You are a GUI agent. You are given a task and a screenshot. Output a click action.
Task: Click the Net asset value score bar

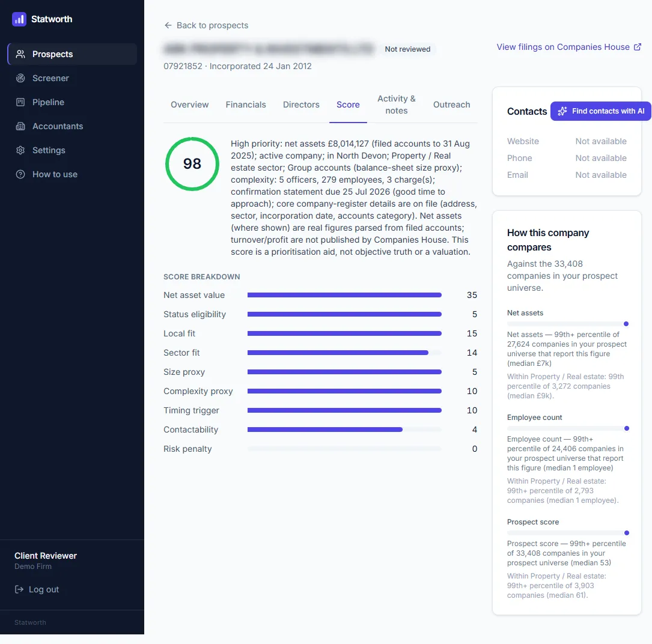[x=344, y=295]
